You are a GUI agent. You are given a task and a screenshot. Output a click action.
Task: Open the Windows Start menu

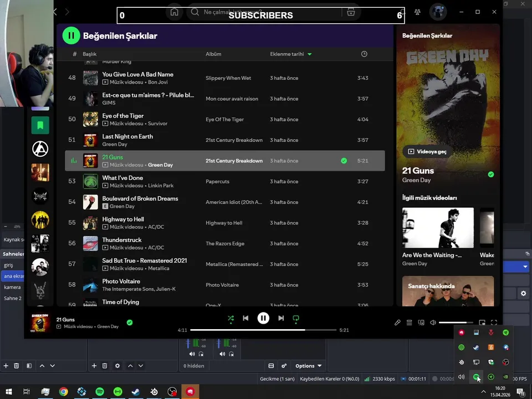(9, 392)
